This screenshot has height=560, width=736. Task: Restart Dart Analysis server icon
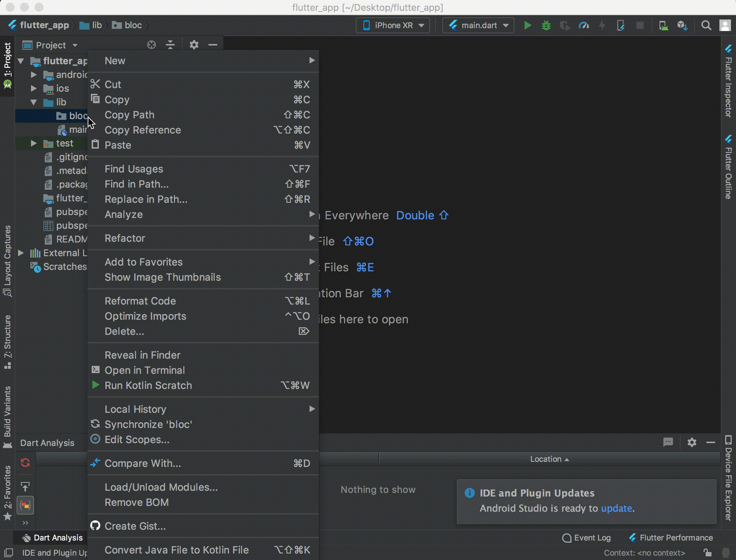pyautogui.click(x=25, y=463)
